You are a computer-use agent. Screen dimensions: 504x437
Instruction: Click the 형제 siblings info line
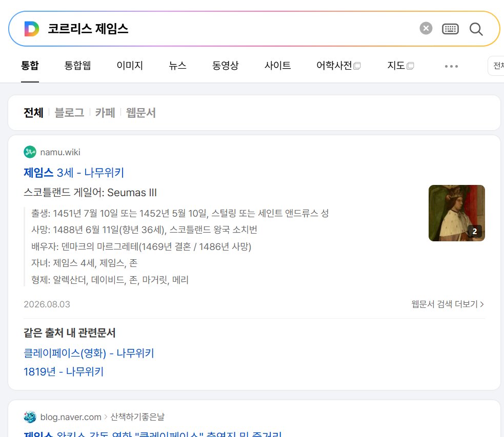[x=110, y=280]
